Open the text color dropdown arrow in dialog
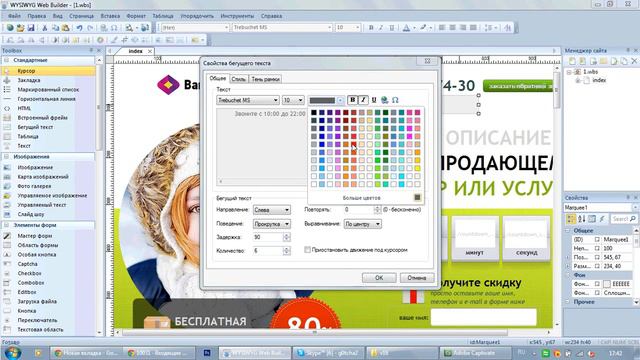The width and height of the screenshot is (640, 360). [340, 100]
